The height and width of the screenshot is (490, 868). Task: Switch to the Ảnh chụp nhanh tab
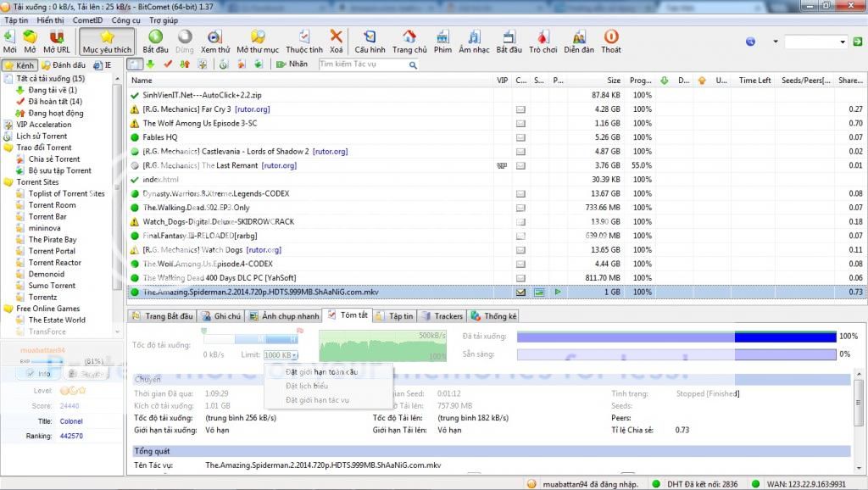point(285,316)
